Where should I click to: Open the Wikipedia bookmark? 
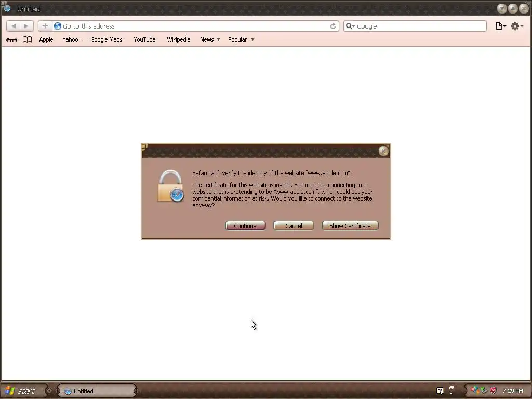[x=179, y=39]
